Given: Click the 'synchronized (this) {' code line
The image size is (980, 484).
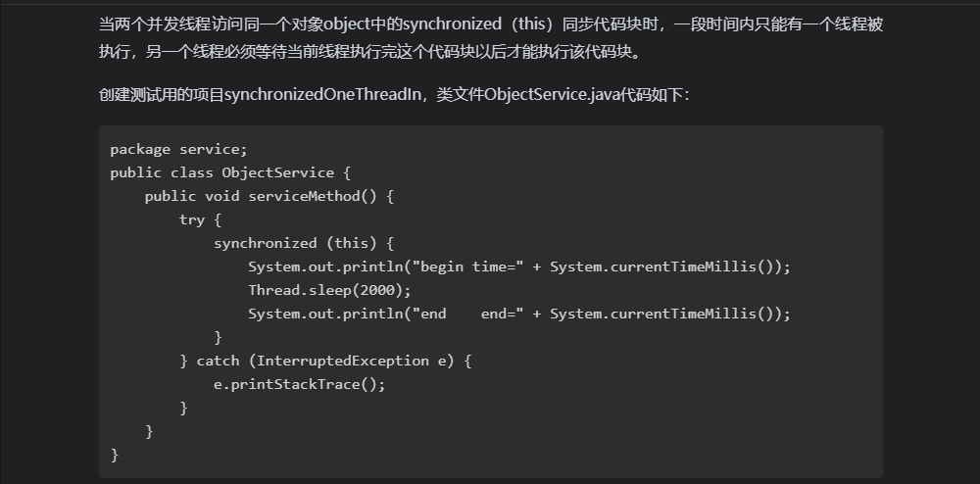Looking at the screenshot, I should click(304, 244).
